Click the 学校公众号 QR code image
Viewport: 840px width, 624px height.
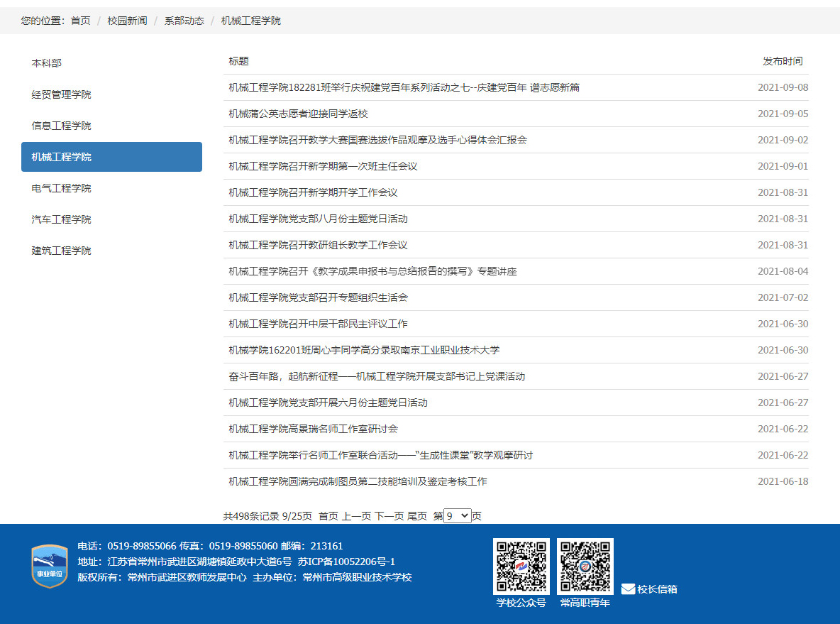coord(521,566)
